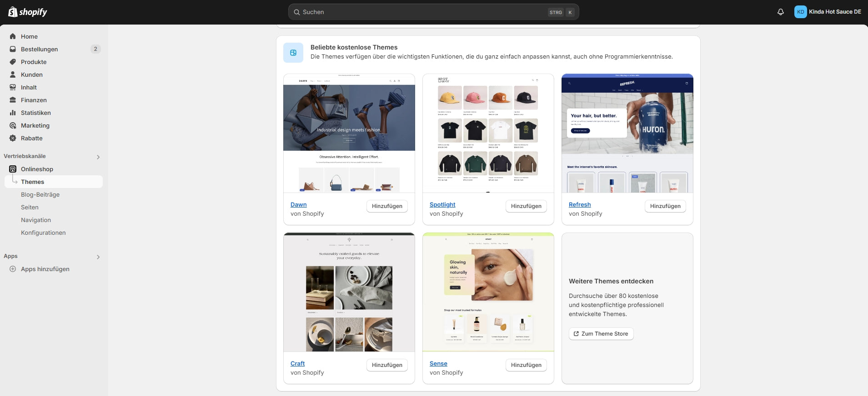The image size is (868, 396).
Task: Click the blue themes section icon
Action: (x=293, y=53)
